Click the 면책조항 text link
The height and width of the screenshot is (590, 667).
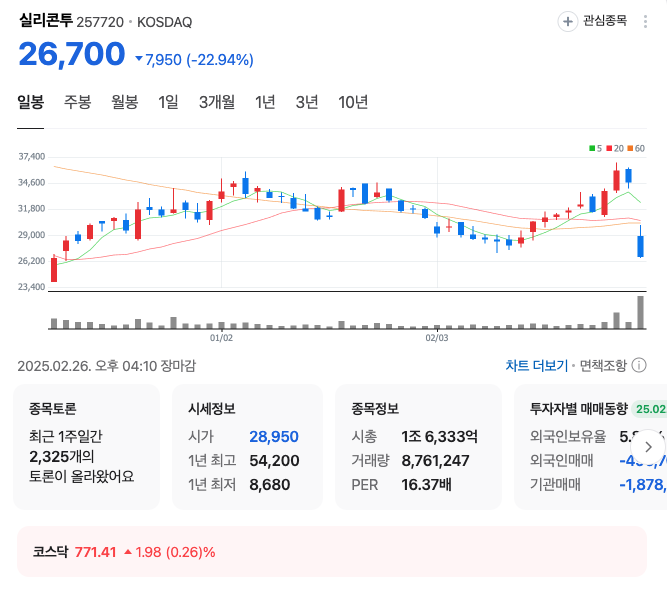[x=603, y=365]
